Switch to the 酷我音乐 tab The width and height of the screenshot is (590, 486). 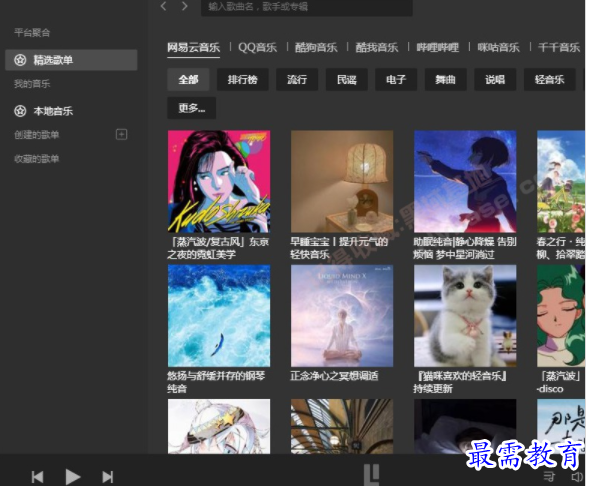[x=377, y=47]
